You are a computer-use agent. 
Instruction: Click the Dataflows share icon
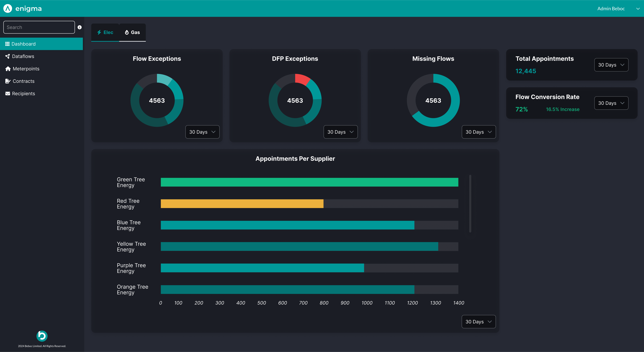click(7, 56)
